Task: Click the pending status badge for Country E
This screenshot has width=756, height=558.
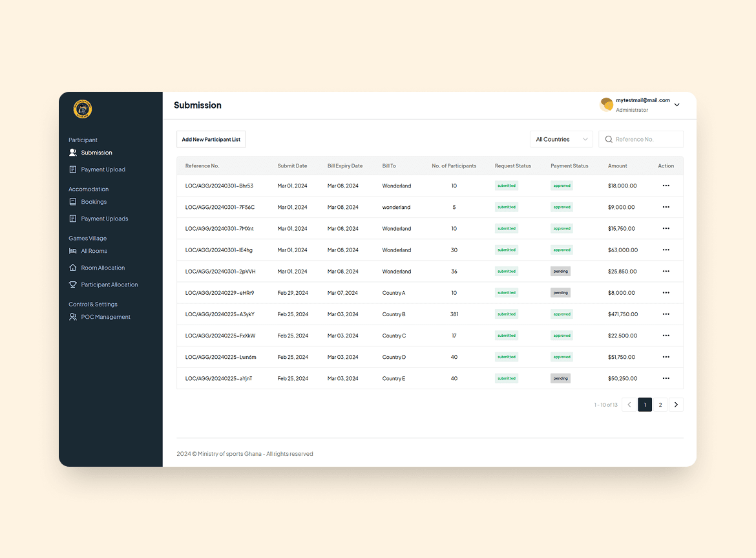Action: pyautogui.click(x=560, y=378)
